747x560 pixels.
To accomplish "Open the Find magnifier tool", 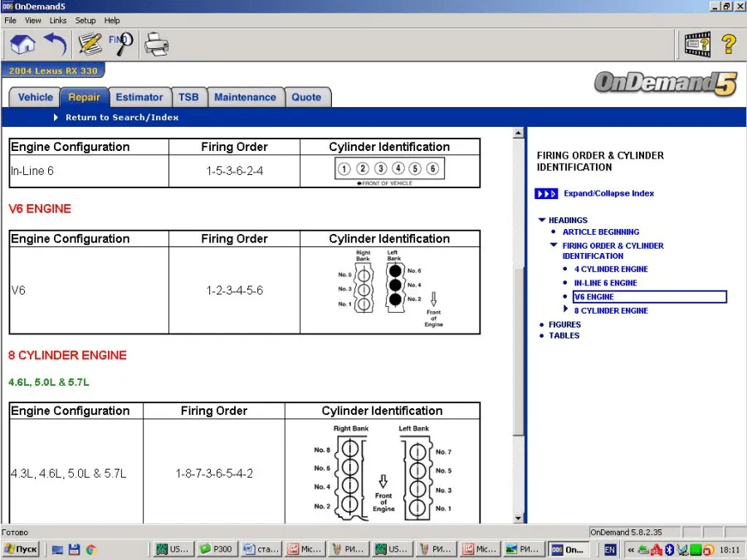I will coord(120,44).
